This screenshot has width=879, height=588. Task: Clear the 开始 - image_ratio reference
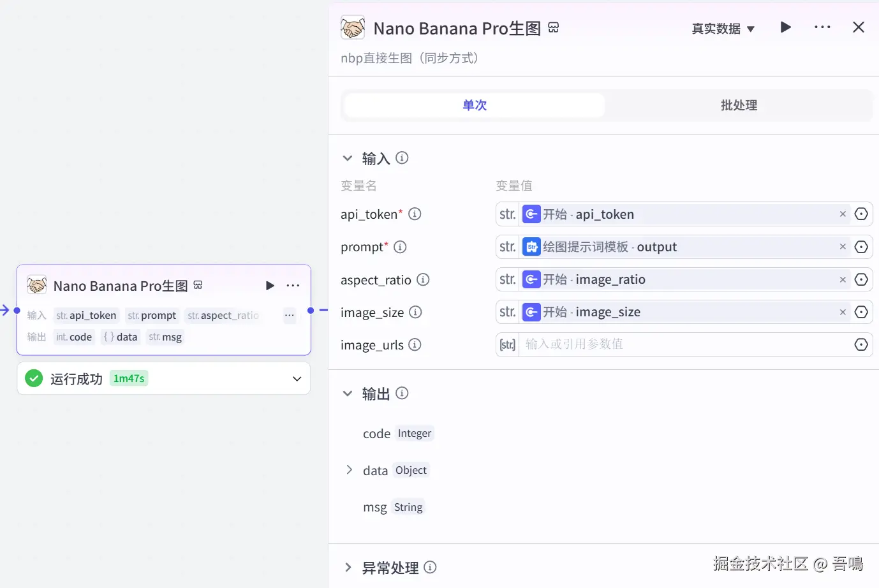[x=843, y=279]
